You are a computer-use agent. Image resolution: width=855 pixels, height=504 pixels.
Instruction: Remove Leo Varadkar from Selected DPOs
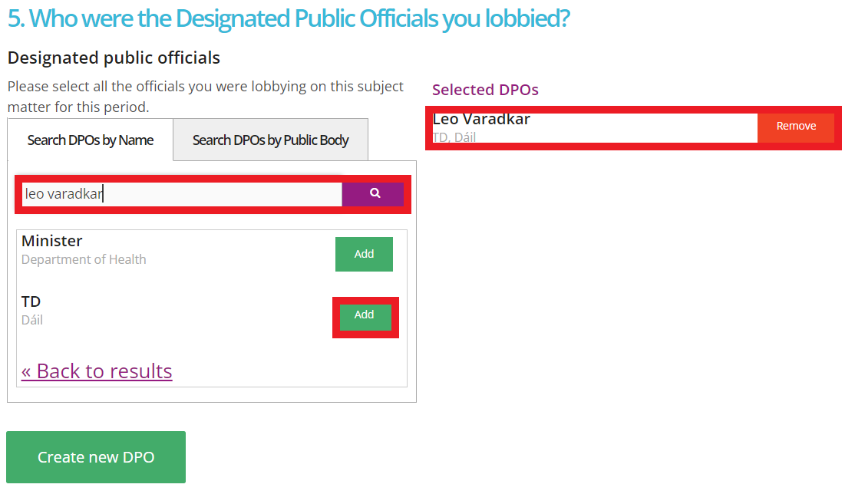(796, 127)
